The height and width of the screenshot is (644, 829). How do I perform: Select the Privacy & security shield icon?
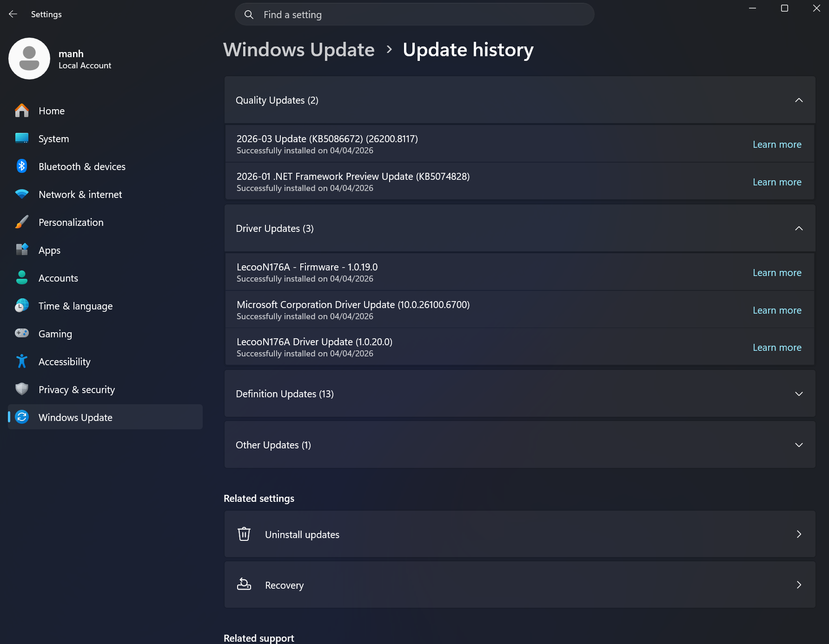pos(21,389)
